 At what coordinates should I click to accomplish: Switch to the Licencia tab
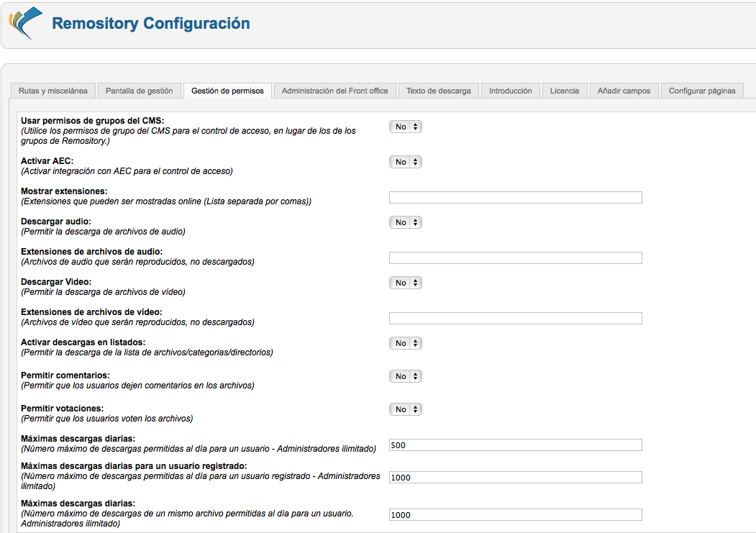(565, 91)
